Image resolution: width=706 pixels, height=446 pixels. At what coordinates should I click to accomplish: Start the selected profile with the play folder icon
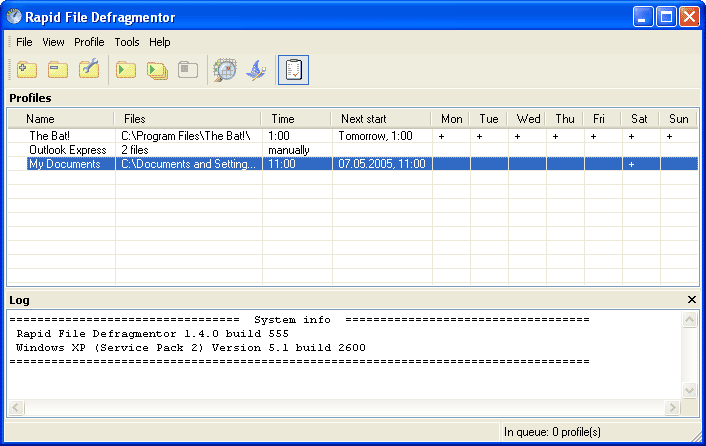point(126,70)
